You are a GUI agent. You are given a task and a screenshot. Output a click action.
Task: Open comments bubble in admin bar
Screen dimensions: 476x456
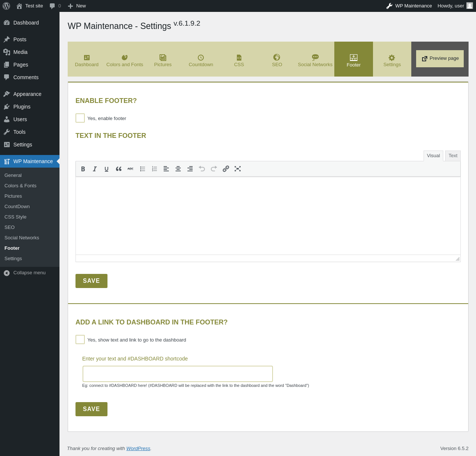[x=55, y=6]
